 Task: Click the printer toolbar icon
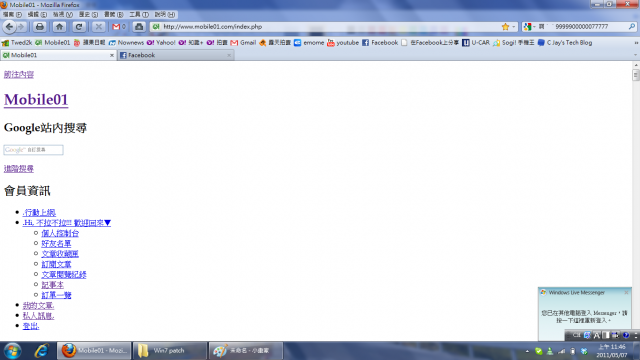click(40, 27)
